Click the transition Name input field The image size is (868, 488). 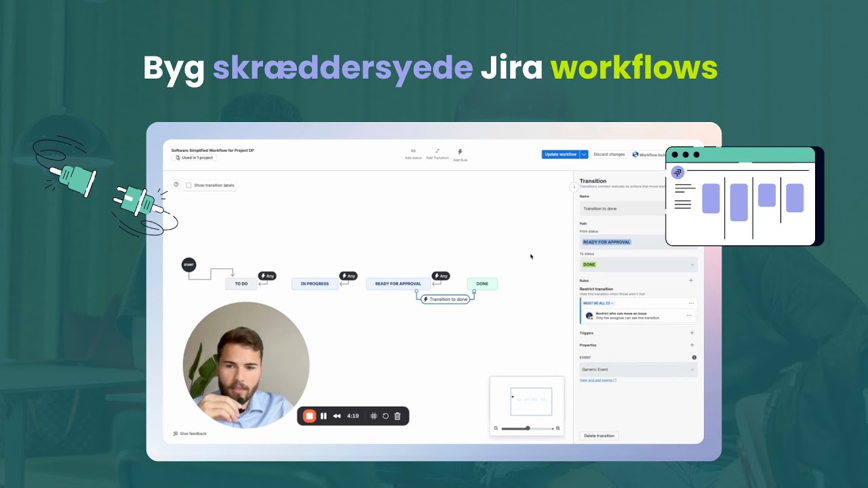point(623,209)
